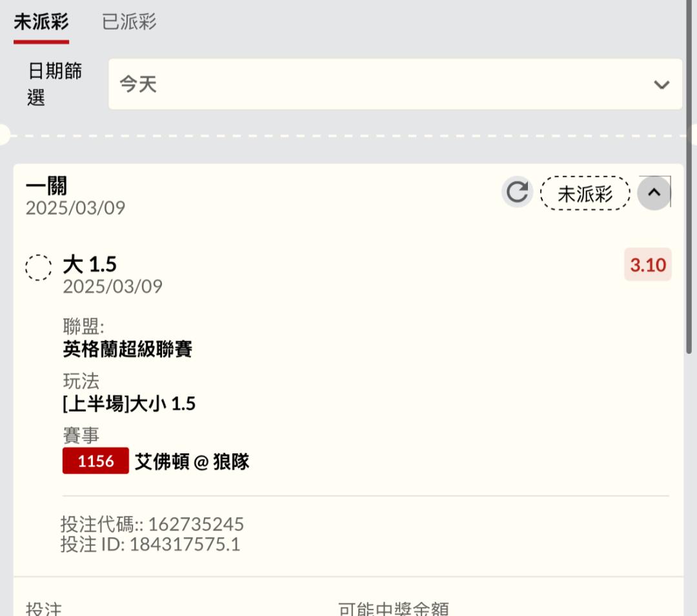Click the red 1156 match code badge

click(96, 461)
